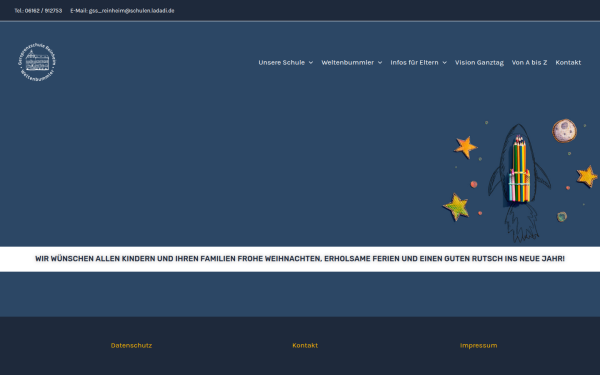Click the moon graphic beside the rocket
Screen dimensions: 600x375
[x=564, y=130]
